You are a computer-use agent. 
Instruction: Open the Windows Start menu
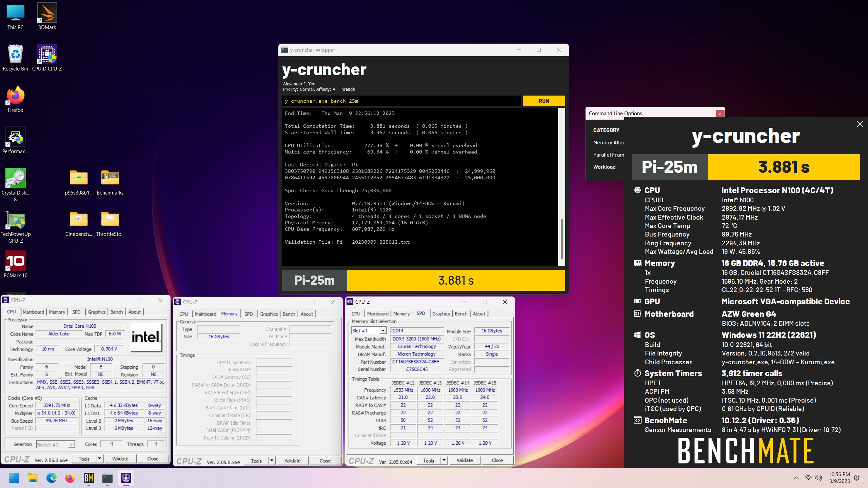14,478
